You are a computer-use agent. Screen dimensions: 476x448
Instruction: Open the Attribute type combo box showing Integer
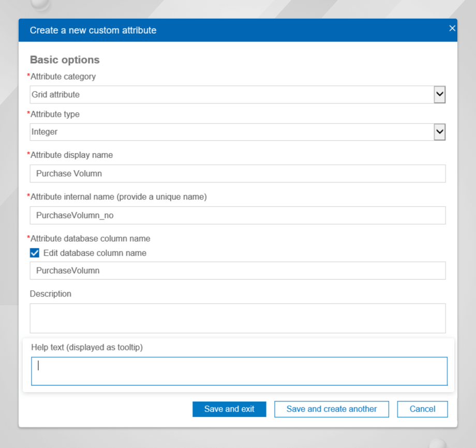click(x=231, y=132)
